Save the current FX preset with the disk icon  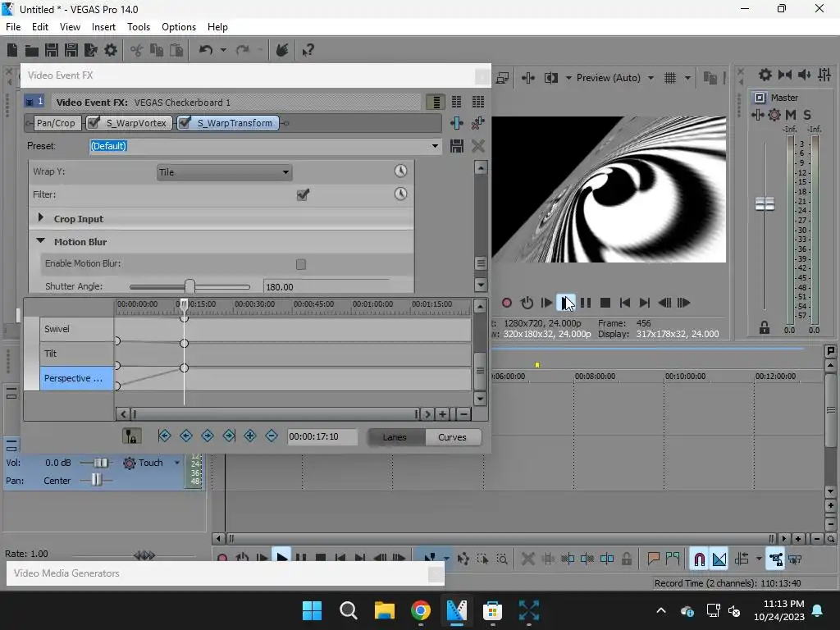pos(456,146)
